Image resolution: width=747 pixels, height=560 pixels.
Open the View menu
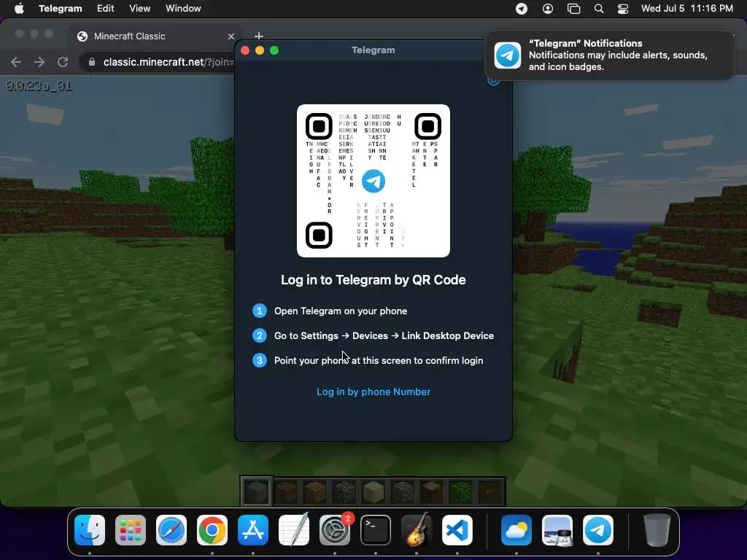pyautogui.click(x=139, y=9)
